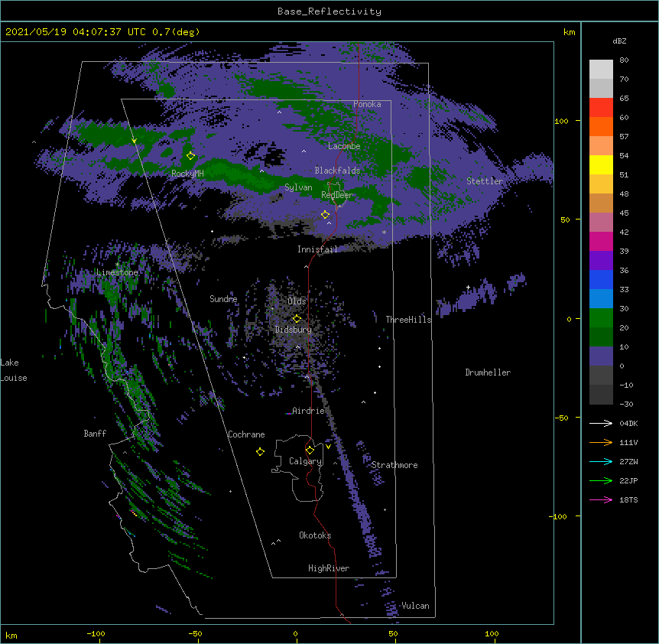
Task: Click the Banff label
Action: 95,434
